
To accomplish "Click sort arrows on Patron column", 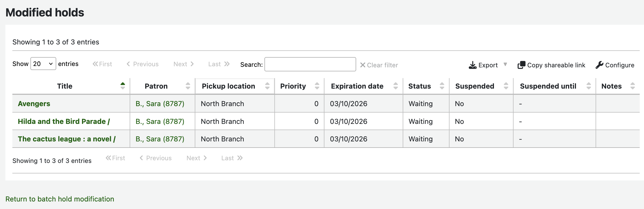I will (x=188, y=86).
